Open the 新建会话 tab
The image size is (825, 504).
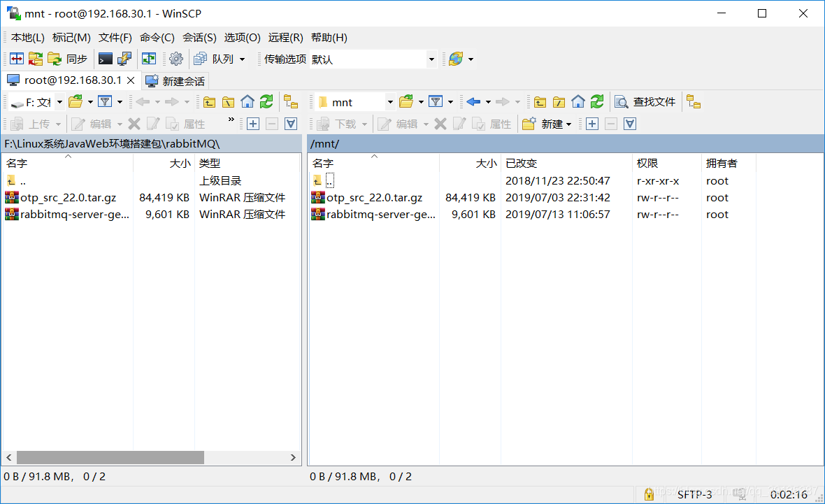pos(175,81)
